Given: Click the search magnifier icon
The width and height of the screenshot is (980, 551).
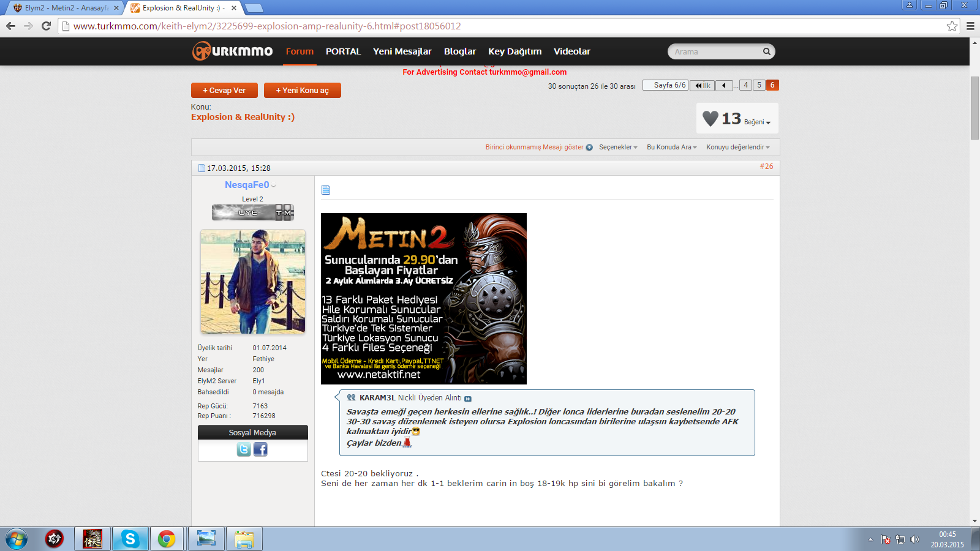Looking at the screenshot, I should (x=766, y=51).
